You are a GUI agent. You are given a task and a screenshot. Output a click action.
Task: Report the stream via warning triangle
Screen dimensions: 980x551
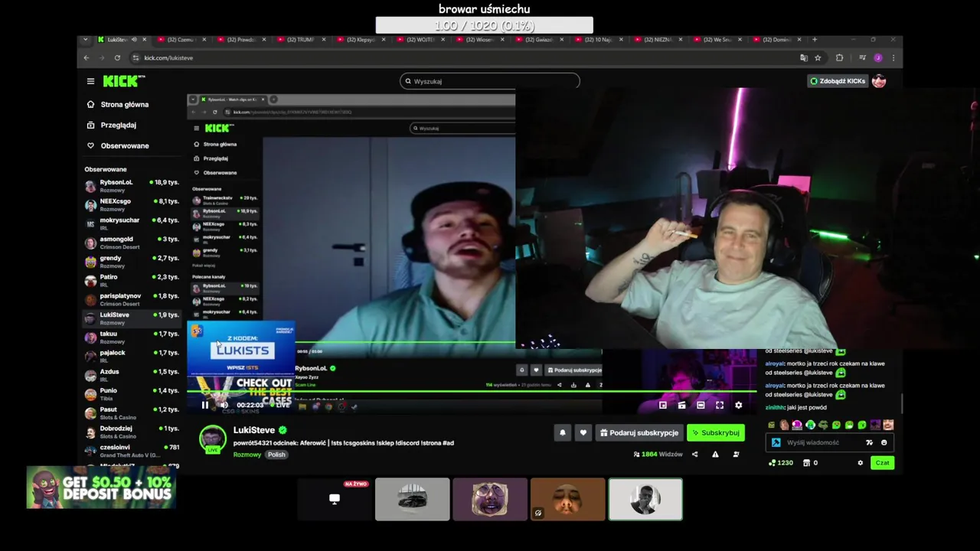coord(715,454)
